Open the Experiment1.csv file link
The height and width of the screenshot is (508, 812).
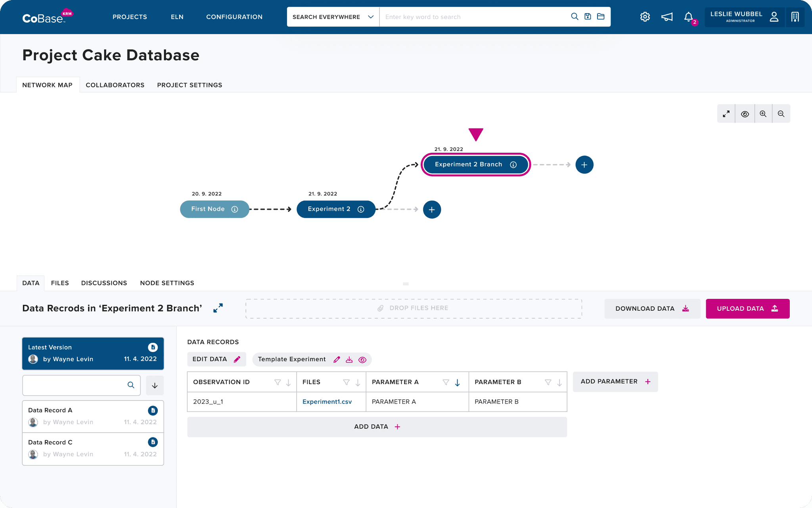point(327,402)
